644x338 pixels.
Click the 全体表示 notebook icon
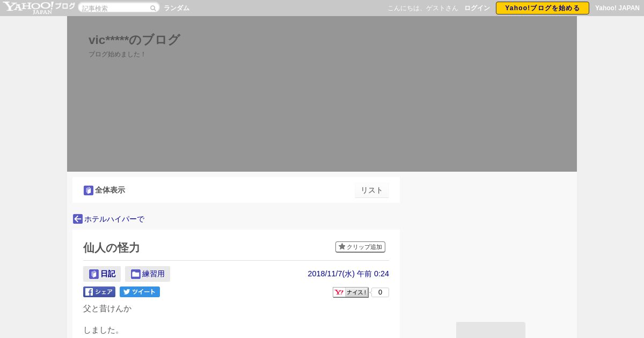[89, 190]
